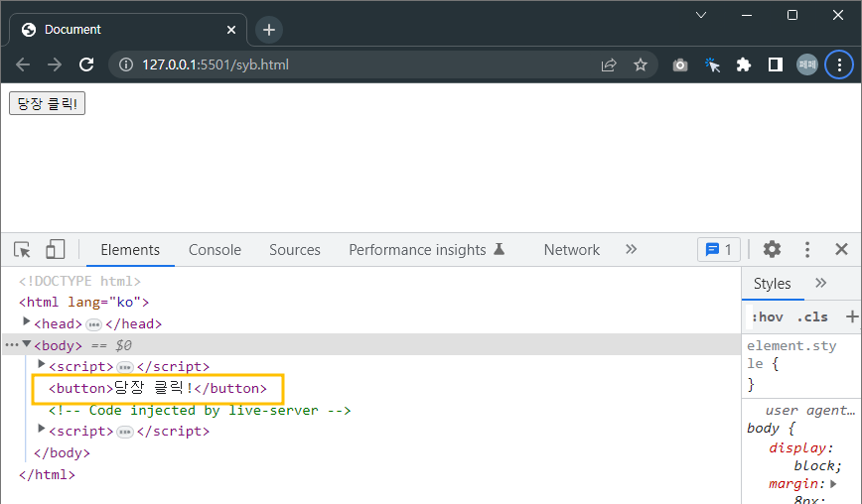Click the body selector in Styles
Viewport: 862px width, 504px height.
coord(763,428)
